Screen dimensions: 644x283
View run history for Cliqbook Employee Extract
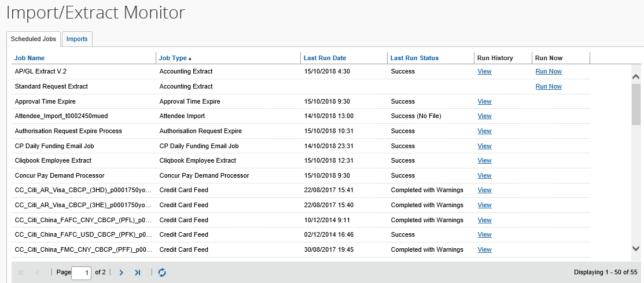(x=484, y=160)
